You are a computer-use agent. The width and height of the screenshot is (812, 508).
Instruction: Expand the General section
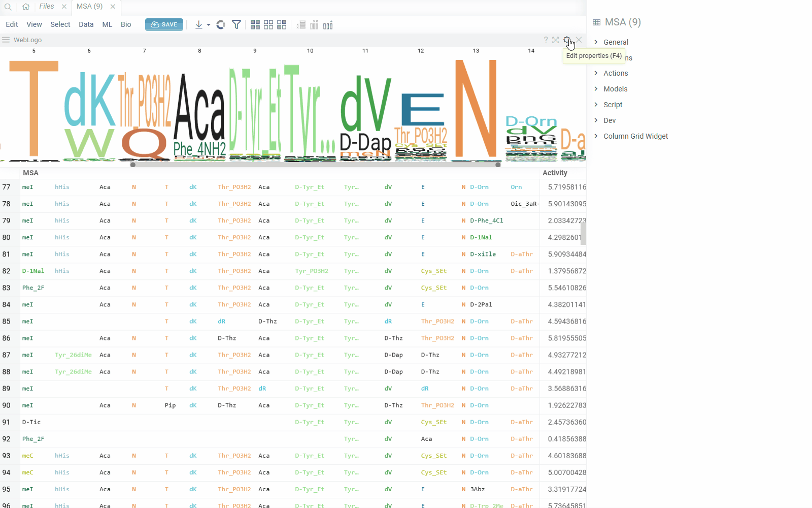[x=616, y=42]
